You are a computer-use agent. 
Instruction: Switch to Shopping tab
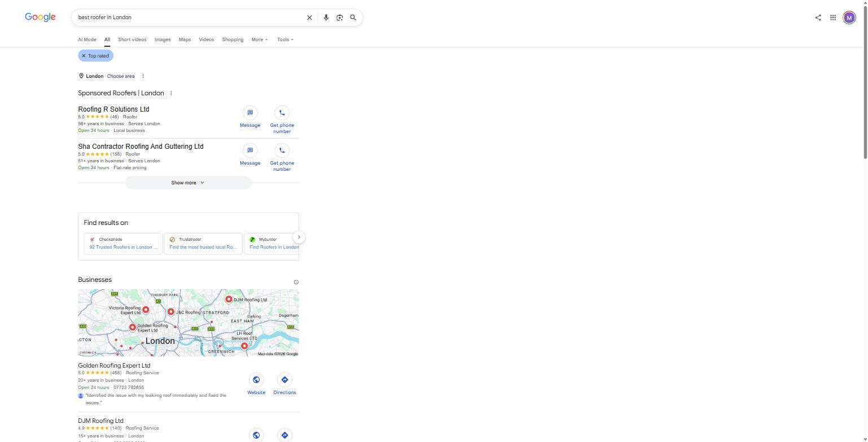pos(233,39)
